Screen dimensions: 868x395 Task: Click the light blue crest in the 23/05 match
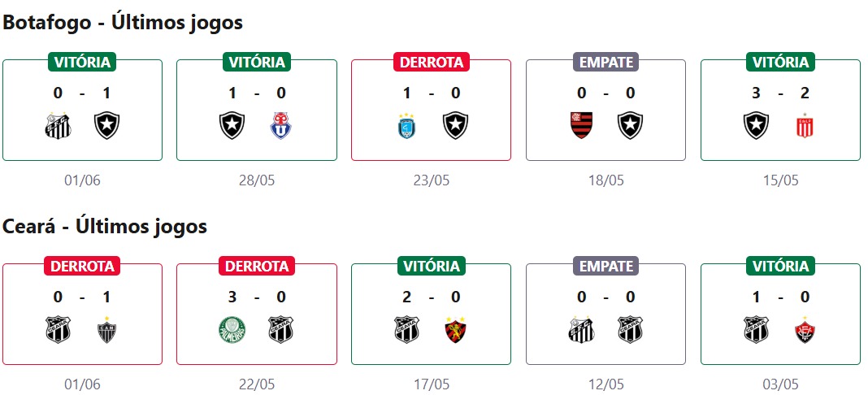407,125
